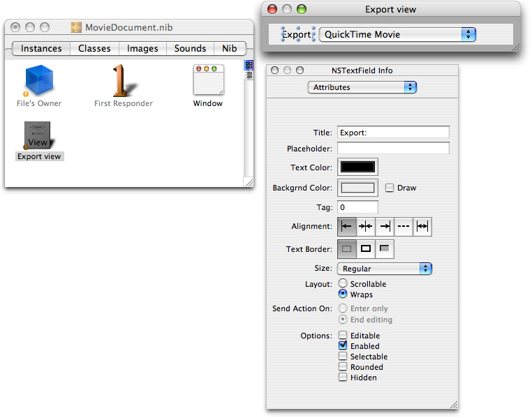Image resolution: width=532 pixels, height=418 pixels.
Task: Open the Text Color well
Action: click(357, 167)
